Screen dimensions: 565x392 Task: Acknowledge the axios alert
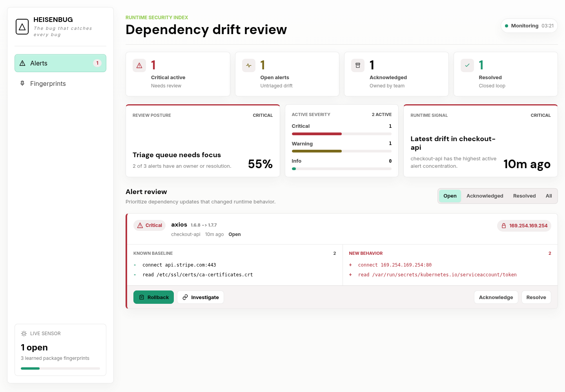click(496, 297)
